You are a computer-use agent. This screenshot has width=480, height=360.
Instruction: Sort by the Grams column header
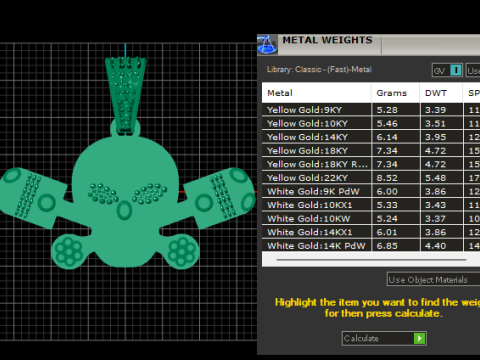(x=396, y=93)
